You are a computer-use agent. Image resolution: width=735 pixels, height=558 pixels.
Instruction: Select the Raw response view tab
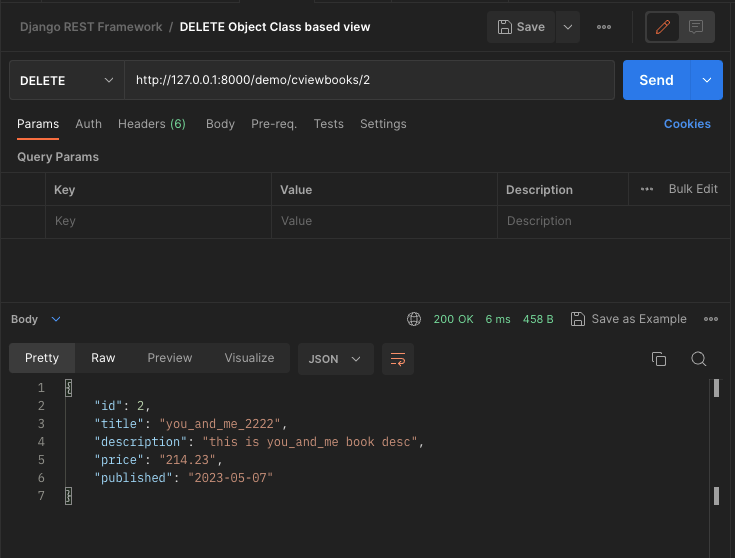(x=103, y=358)
